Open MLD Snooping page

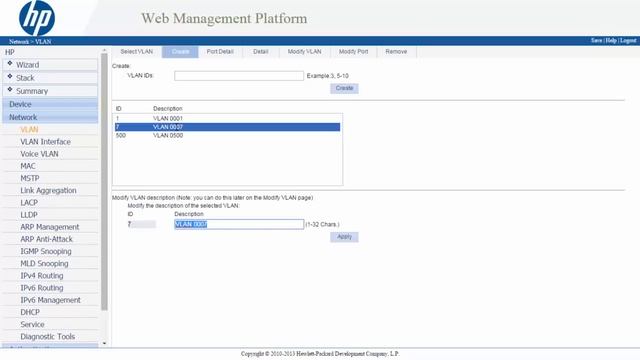(x=44, y=264)
